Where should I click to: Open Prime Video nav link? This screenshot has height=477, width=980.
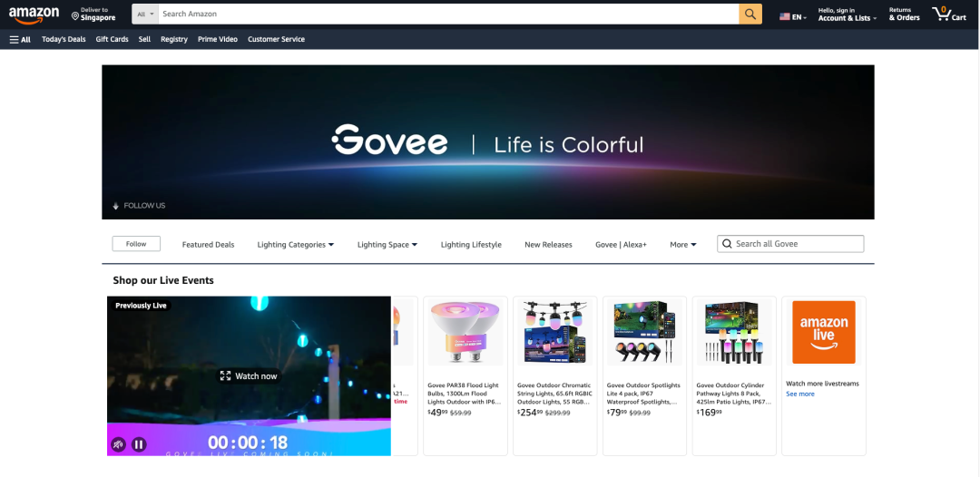(x=218, y=39)
